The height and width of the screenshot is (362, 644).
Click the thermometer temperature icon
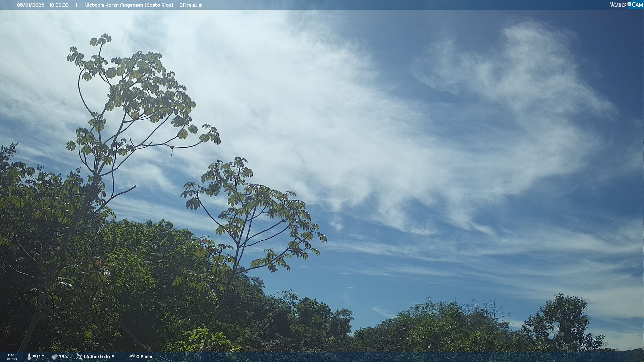point(29,357)
